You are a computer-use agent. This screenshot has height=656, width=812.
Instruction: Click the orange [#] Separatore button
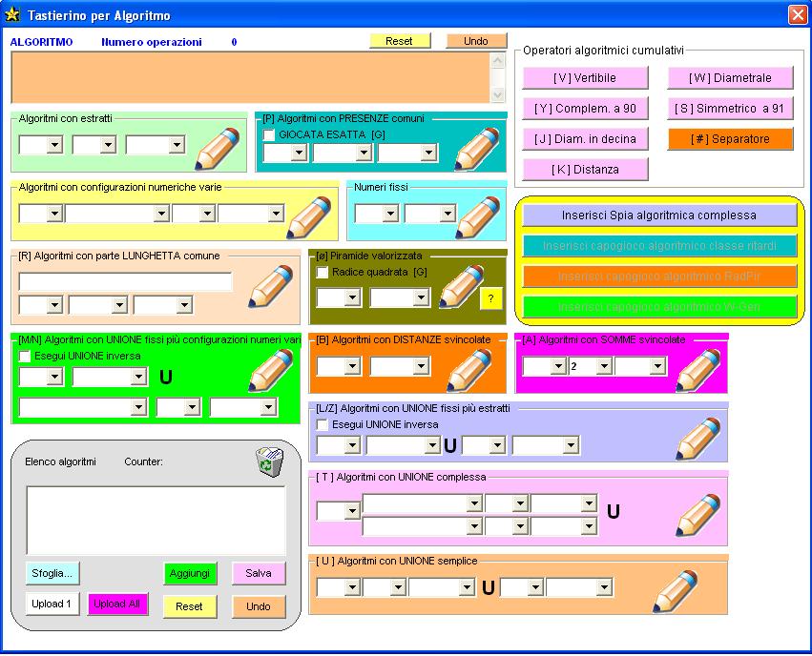pyautogui.click(x=730, y=139)
